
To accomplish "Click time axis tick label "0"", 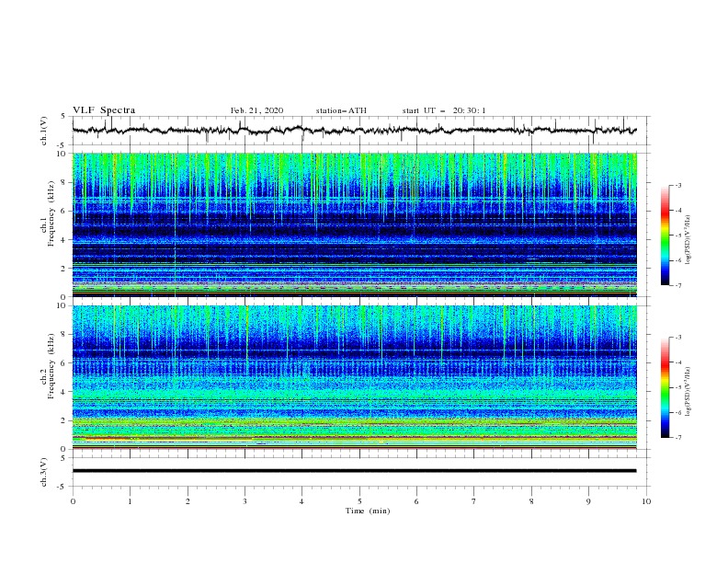I will pyautogui.click(x=73, y=501).
